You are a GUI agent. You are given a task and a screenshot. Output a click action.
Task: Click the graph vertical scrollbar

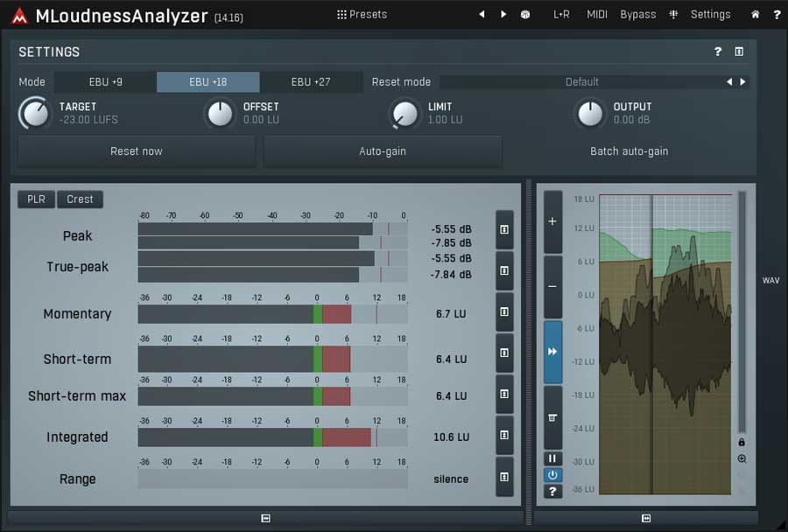pyautogui.click(x=742, y=312)
